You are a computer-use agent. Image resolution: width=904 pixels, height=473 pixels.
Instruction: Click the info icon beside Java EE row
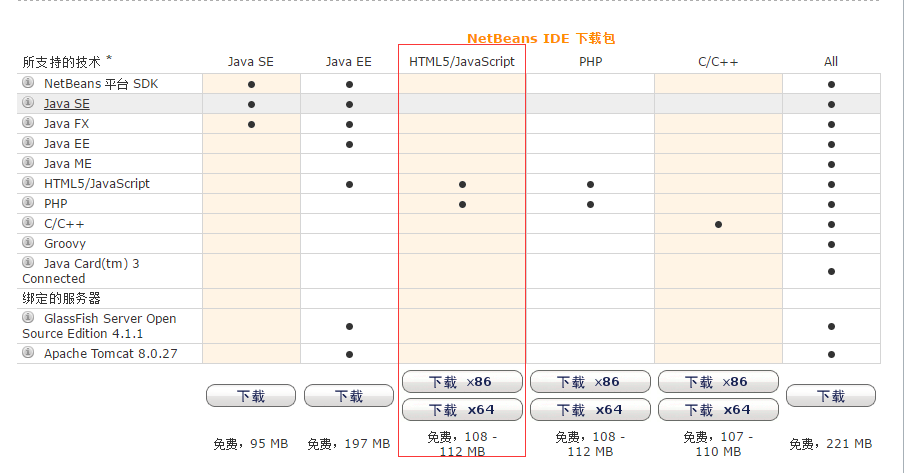[28, 142]
